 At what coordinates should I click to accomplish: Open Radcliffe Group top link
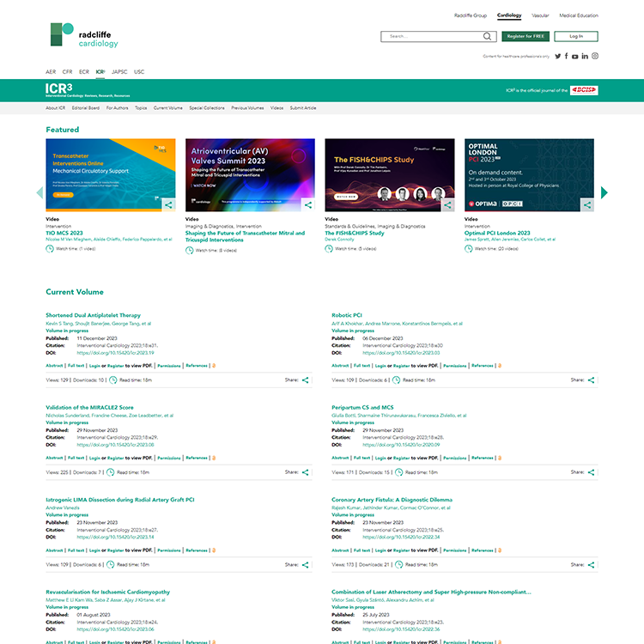471,15
